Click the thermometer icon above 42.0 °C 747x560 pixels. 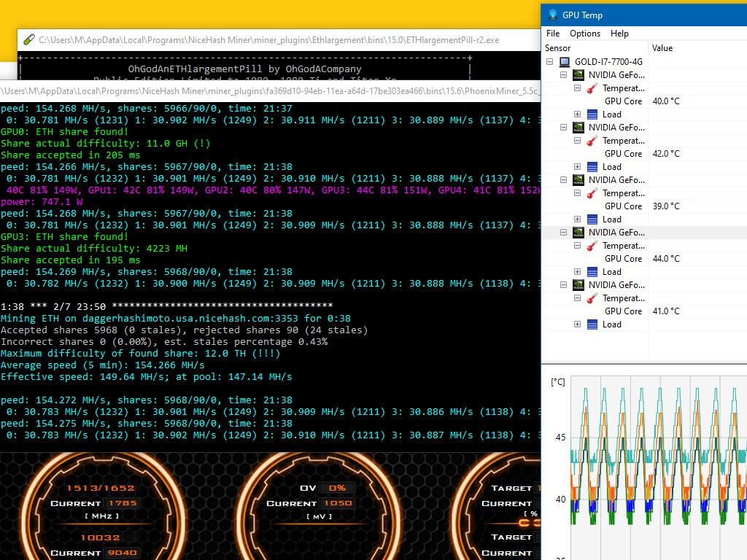point(592,141)
